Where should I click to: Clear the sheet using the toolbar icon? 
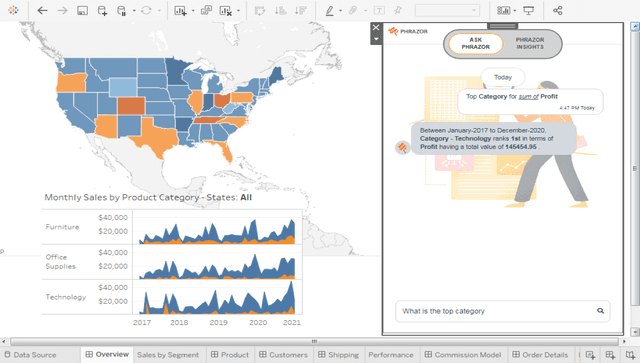tap(226, 11)
